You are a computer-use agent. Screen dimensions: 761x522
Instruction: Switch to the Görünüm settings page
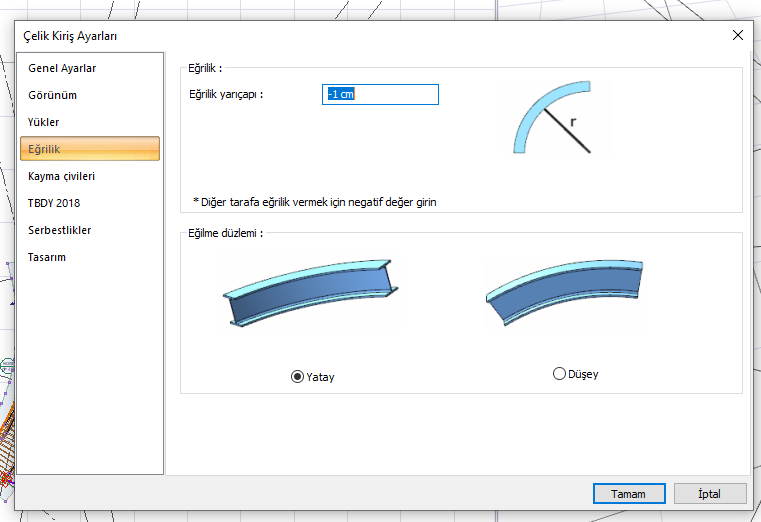coord(53,95)
